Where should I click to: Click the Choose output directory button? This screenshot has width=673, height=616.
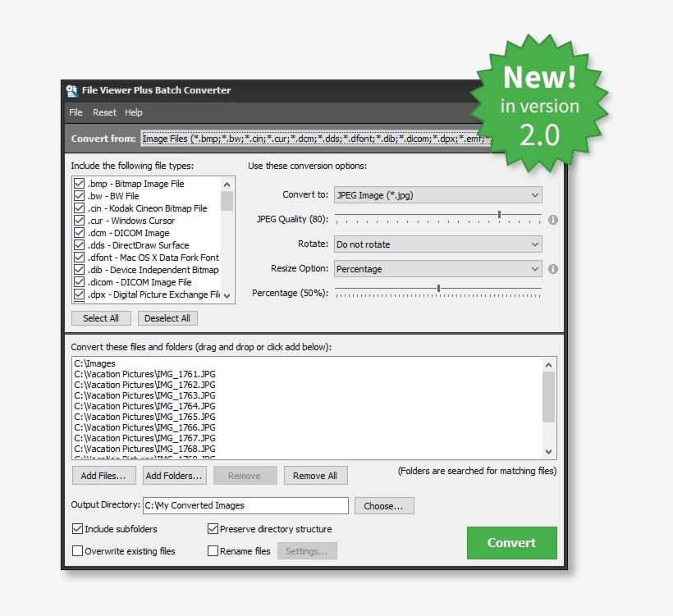pyautogui.click(x=384, y=506)
